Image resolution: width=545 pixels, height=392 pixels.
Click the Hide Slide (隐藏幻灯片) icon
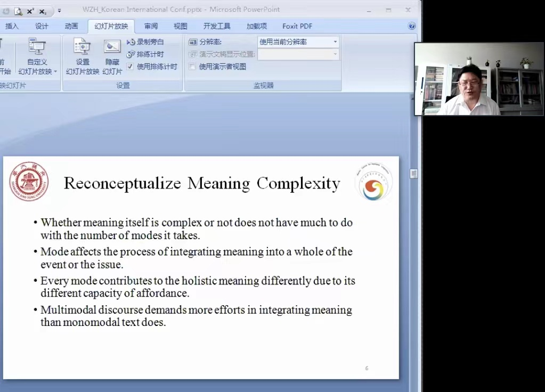[x=112, y=47]
